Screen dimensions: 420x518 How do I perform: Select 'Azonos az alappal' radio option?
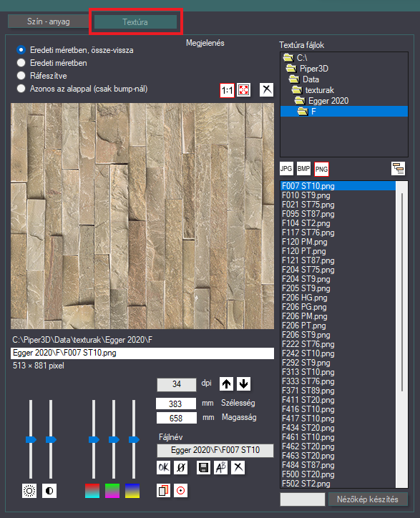(x=82, y=89)
